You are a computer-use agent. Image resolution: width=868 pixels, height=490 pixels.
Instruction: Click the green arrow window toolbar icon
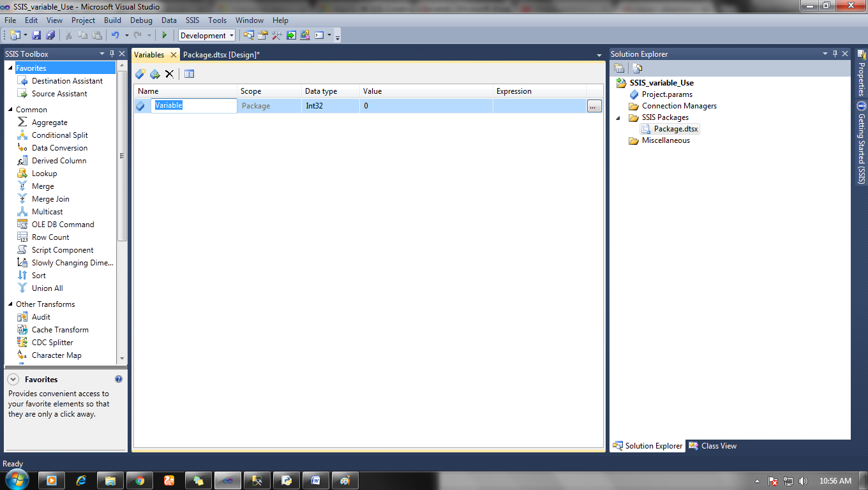[291, 35]
